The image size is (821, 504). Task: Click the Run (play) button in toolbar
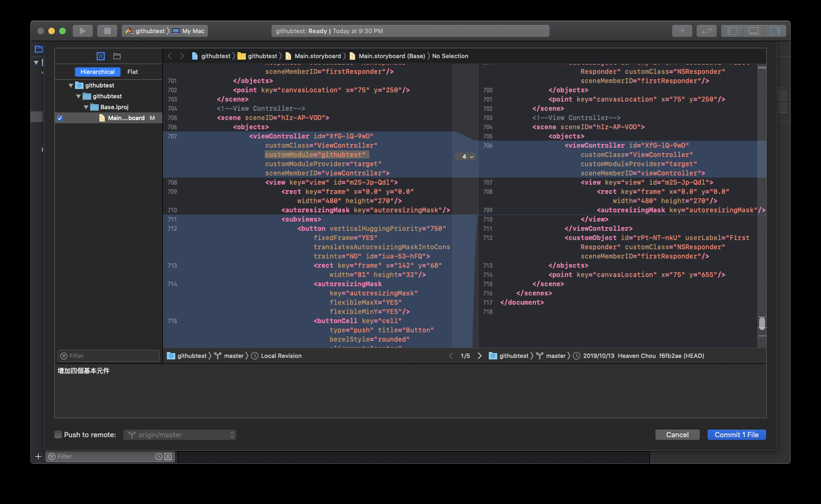(x=83, y=31)
